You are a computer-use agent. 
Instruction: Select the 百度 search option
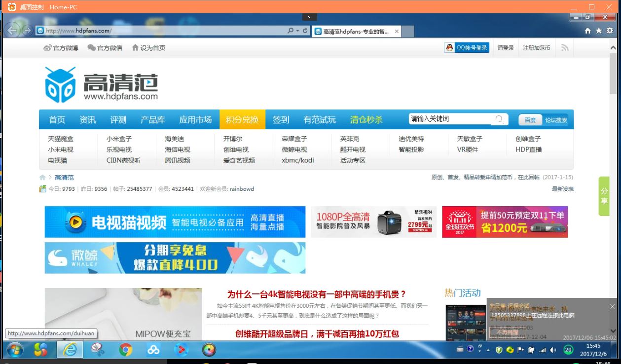pyautogui.click(x=530, y=120)
